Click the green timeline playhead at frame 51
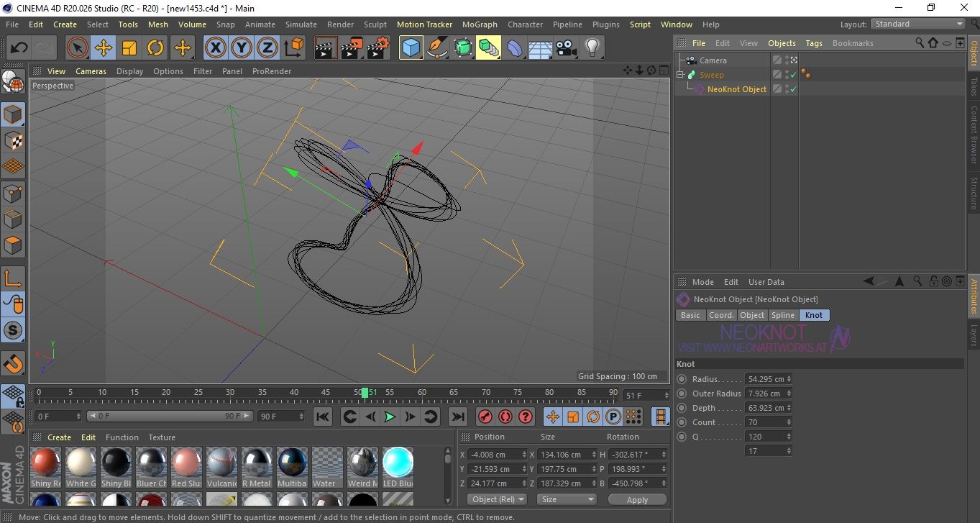This screenshot has height=523, width=980. [365, 393]
